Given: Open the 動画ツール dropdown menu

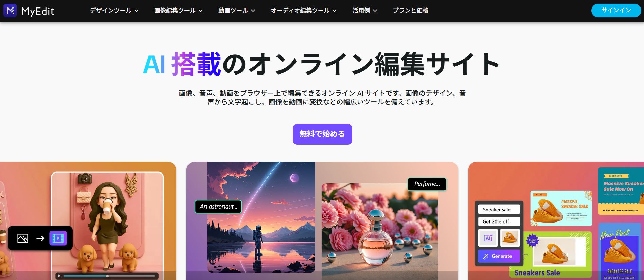Looking at the screenshot, I should (236, 11).
